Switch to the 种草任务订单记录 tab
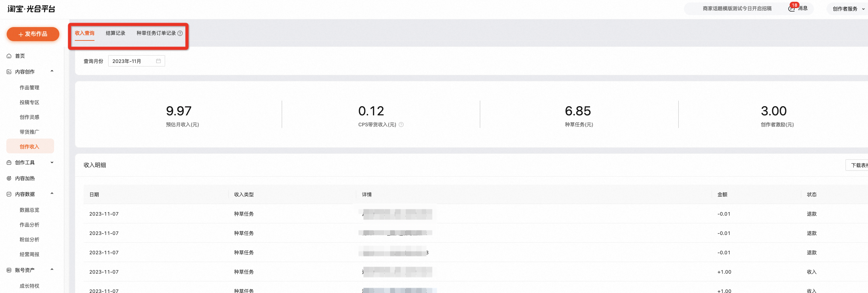 coord(156,33)
